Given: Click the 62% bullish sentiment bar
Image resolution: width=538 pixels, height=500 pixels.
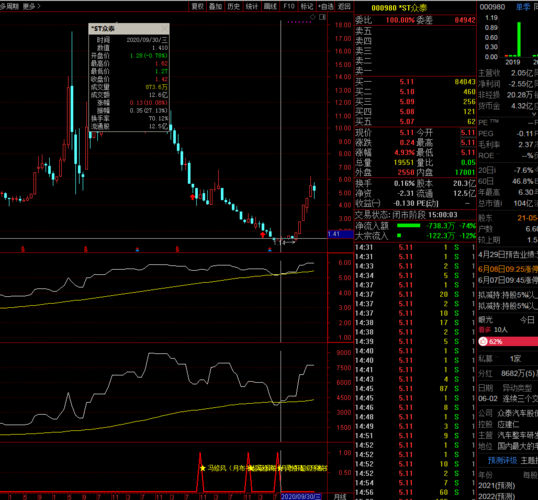Looking at the screenshot, I should pos(508,341).
